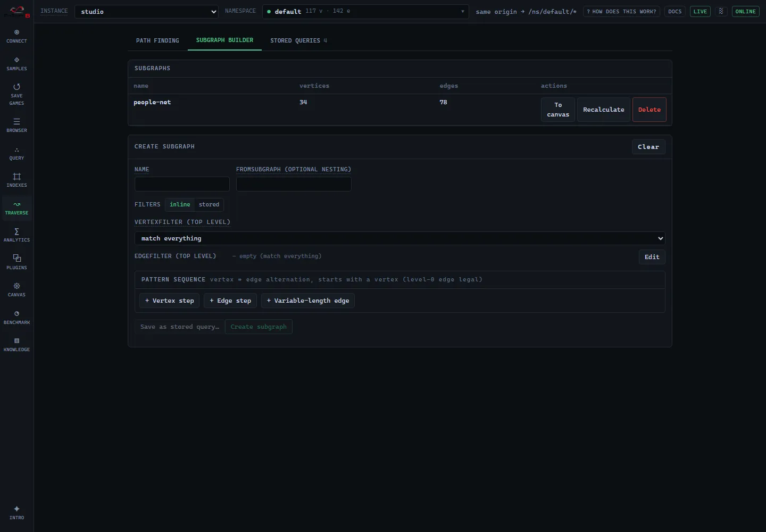
Task: Click Save as stored query
Action: [180, 327]
